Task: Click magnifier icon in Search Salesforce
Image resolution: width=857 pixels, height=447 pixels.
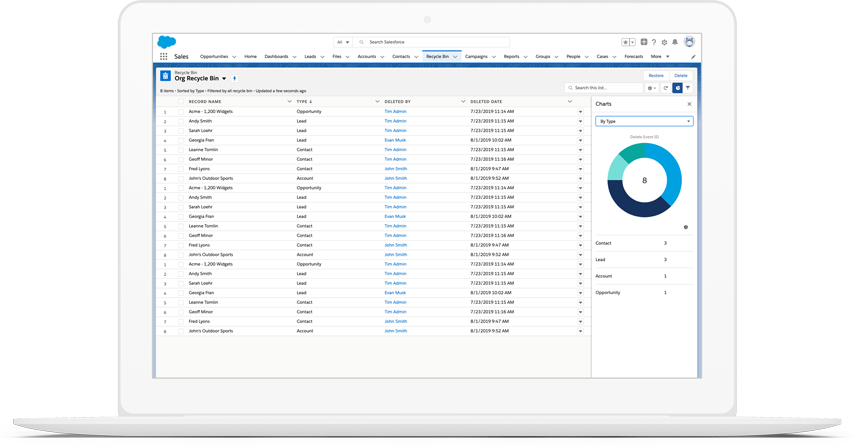Action: click(361, 42)
